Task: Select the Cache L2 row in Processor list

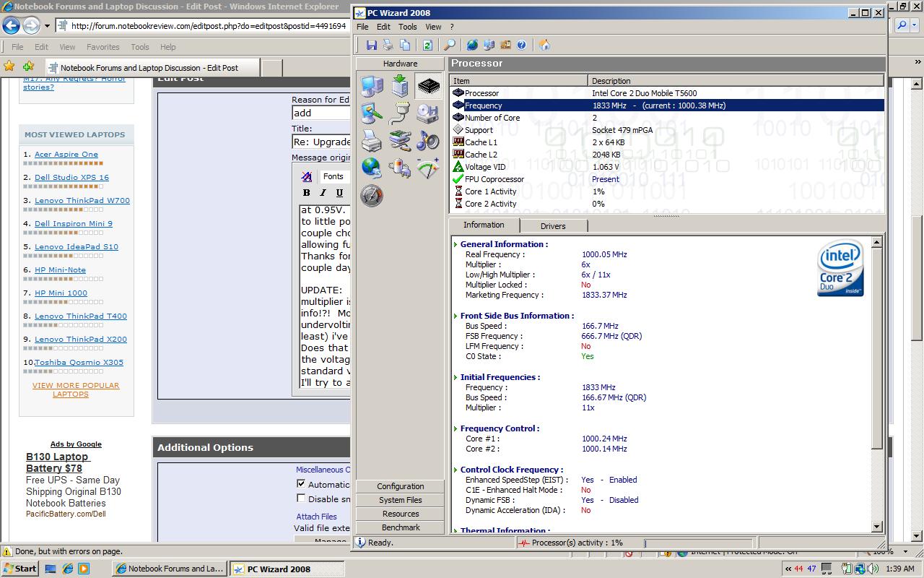Action: pyautogui.click(x=666, y=155)
